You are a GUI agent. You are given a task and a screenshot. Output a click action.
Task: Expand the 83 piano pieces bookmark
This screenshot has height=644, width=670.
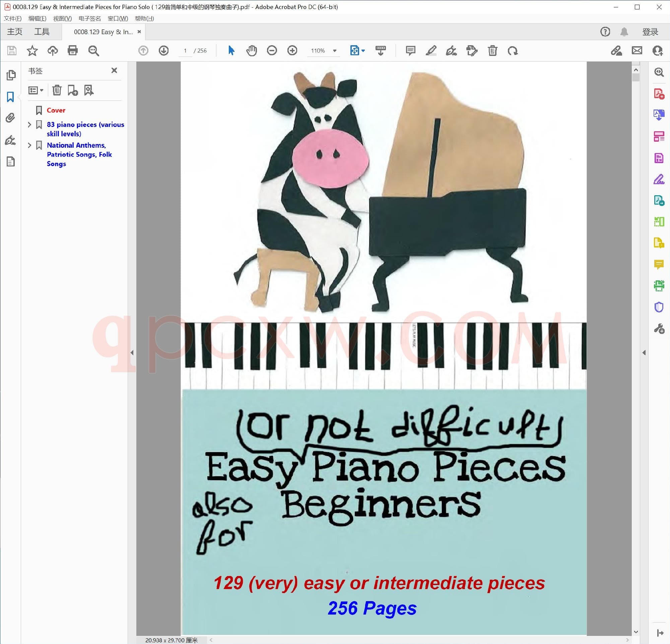coord(29,125)
